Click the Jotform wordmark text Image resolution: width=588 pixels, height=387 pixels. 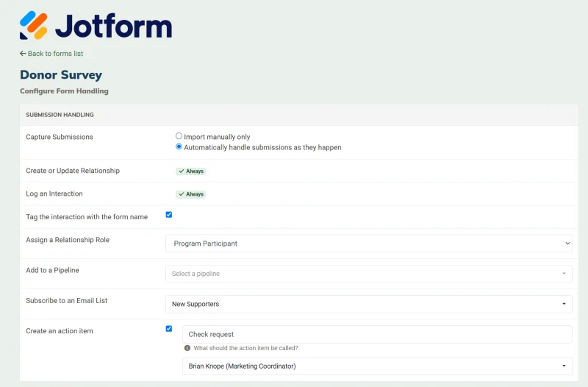pyautogui.click(x=114, y=26)
